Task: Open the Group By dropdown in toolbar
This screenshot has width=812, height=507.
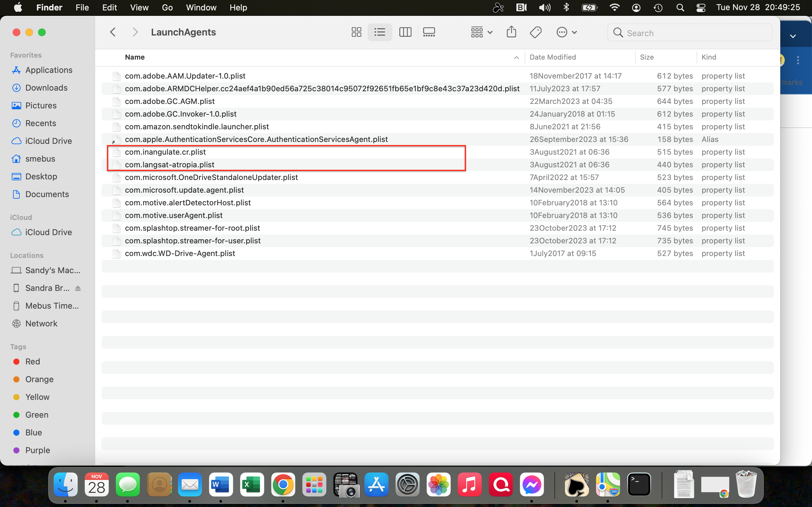Action: 481,32
